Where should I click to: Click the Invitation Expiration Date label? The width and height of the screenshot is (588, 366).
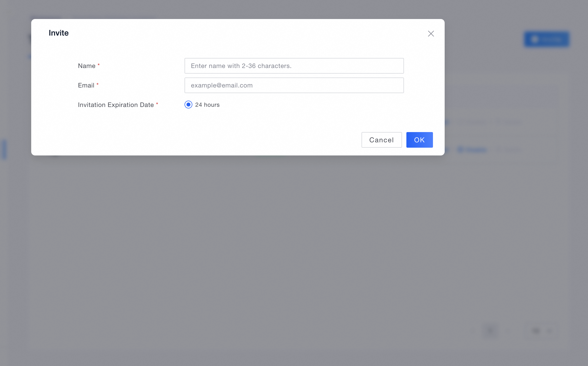(116, 105)
